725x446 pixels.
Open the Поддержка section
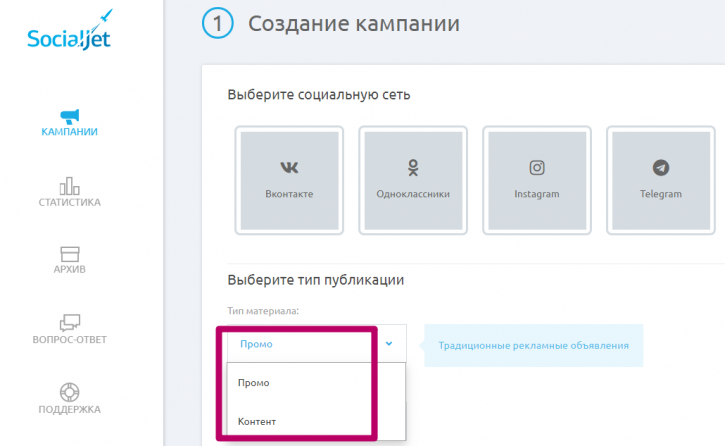click(69, 398)
